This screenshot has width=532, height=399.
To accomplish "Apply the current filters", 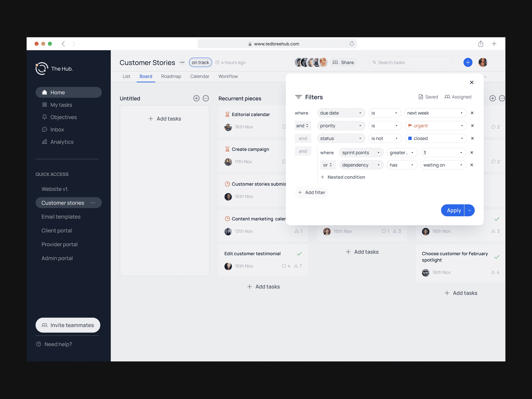I will click(454, 210).
